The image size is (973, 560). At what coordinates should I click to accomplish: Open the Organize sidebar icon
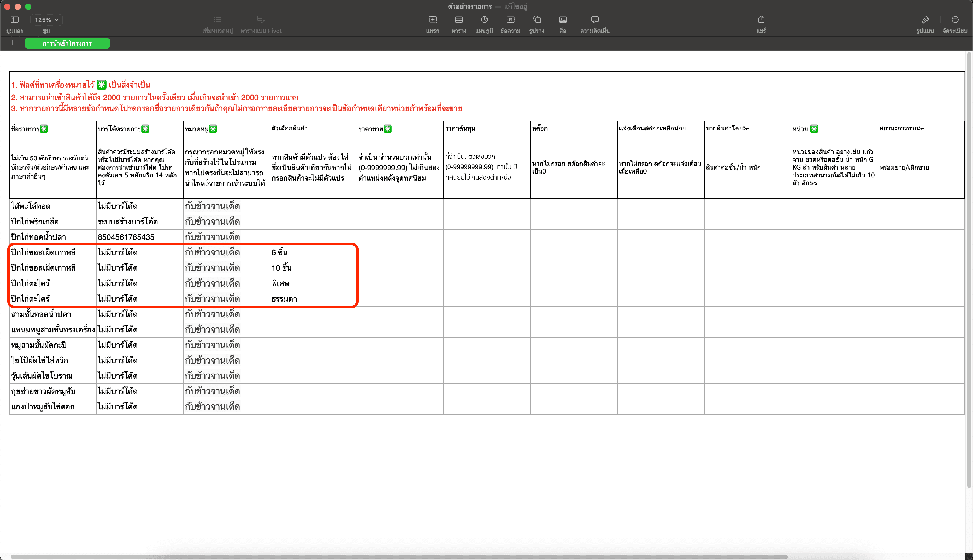point(955,20)
